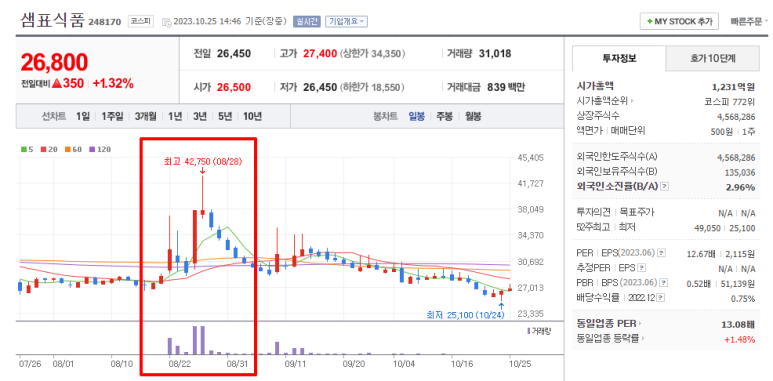
Task: Click 샘표식품 stock name heading
Action: [52, 20]
